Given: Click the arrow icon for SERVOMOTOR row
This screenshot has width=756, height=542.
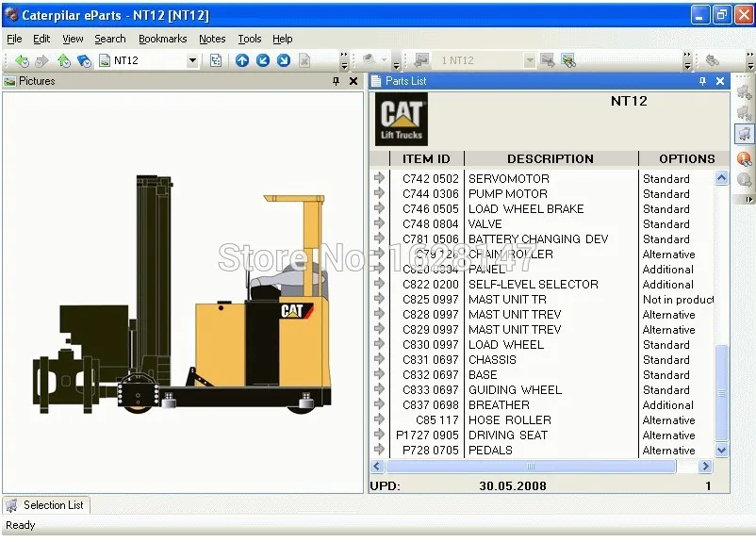Looking at the screenshot, I should [x=379, y=177].
